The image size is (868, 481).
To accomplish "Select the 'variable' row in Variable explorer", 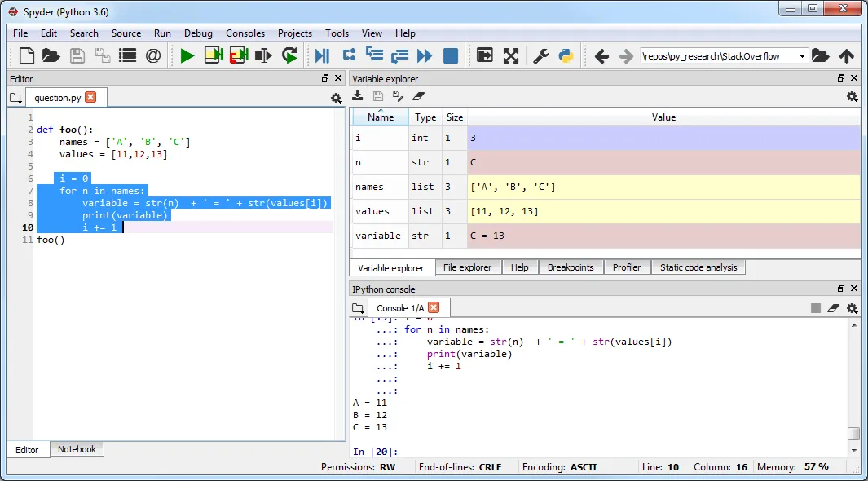I will coord(378,236).
